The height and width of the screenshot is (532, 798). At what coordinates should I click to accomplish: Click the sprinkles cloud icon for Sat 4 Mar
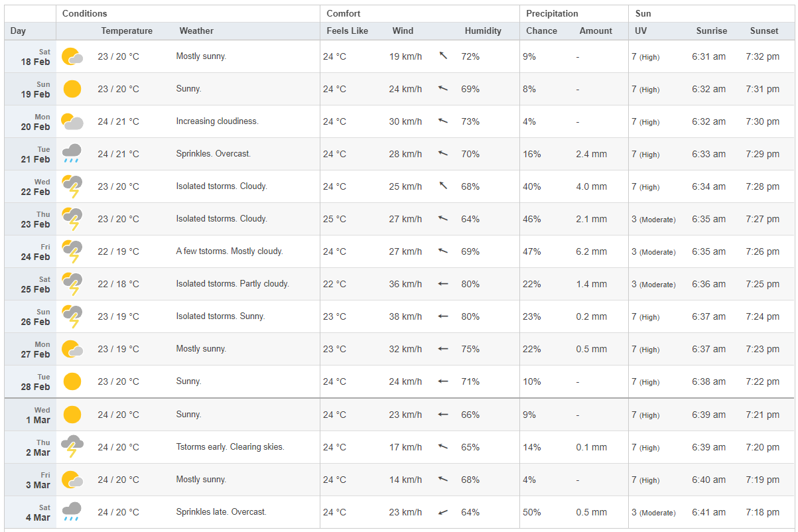72,512
